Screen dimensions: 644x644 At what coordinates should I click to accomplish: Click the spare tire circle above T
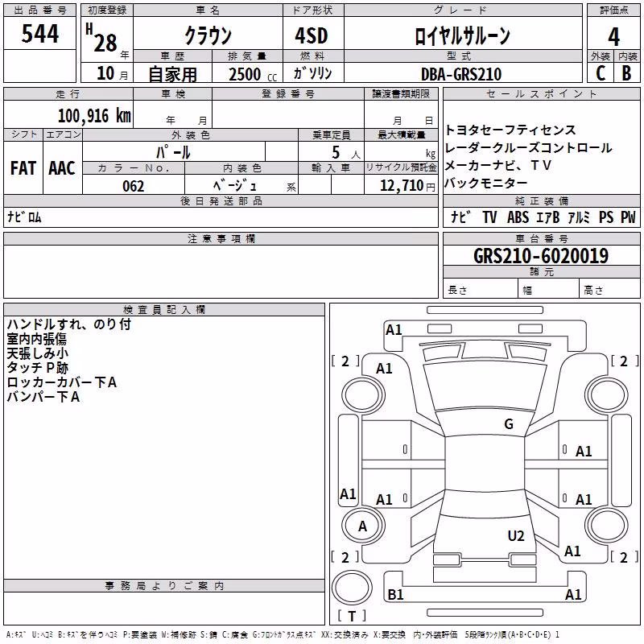pyautogui.click(x=352, y=587)
